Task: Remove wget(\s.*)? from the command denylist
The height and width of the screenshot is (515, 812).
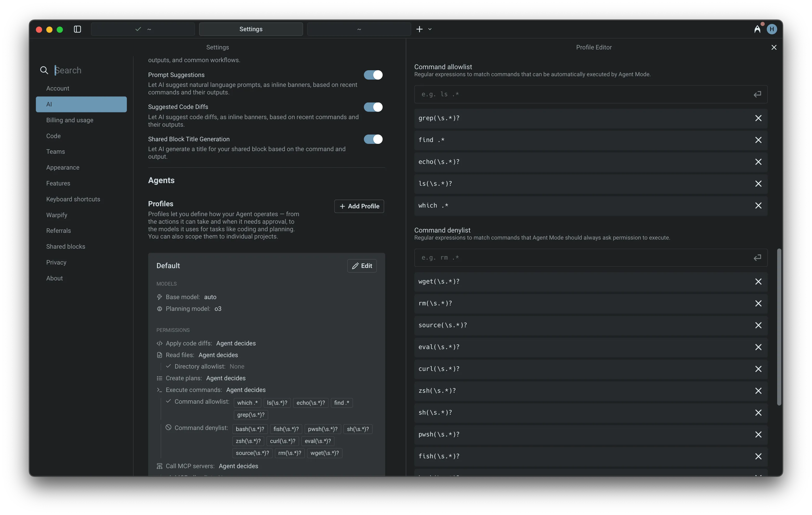Action: tap(758, 281)
